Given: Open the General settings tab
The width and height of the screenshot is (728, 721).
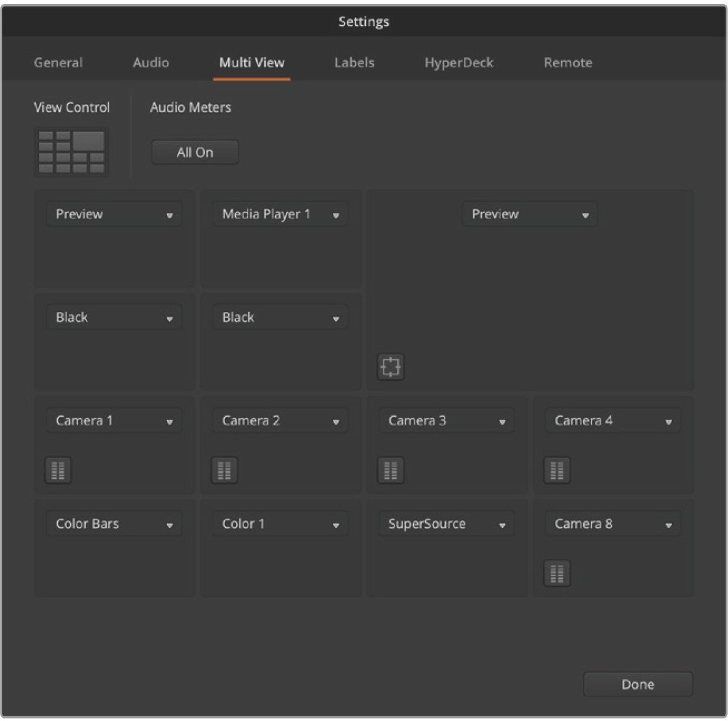Looking at the screenshot, I should coord(58,63).
